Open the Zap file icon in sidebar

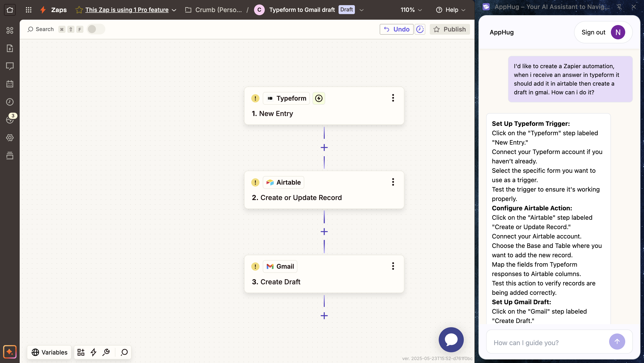(10, 48)
